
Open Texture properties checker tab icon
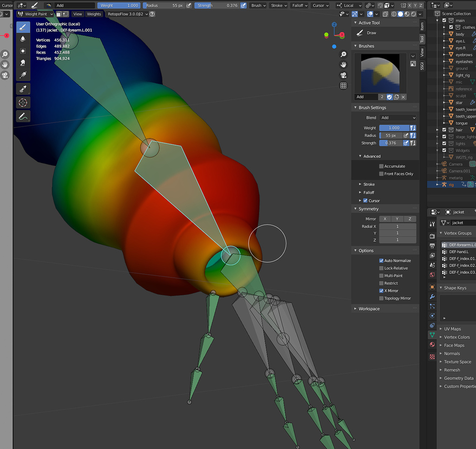tap(432, 357)
